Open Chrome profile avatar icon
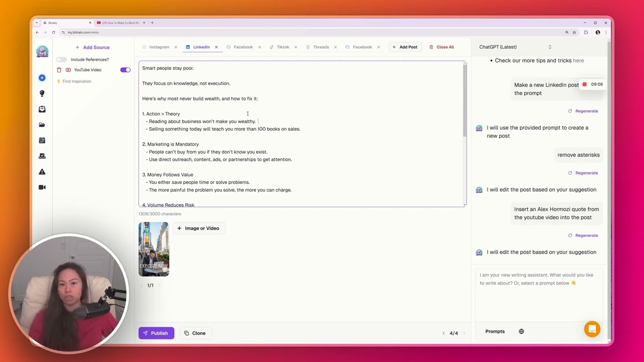The image size is (644, 362). point(598,32)
